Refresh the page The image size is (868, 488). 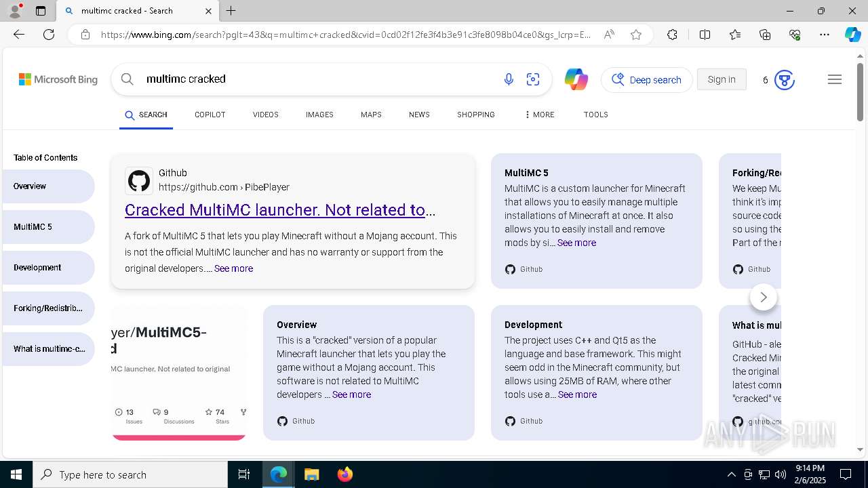tap(49, 35)
